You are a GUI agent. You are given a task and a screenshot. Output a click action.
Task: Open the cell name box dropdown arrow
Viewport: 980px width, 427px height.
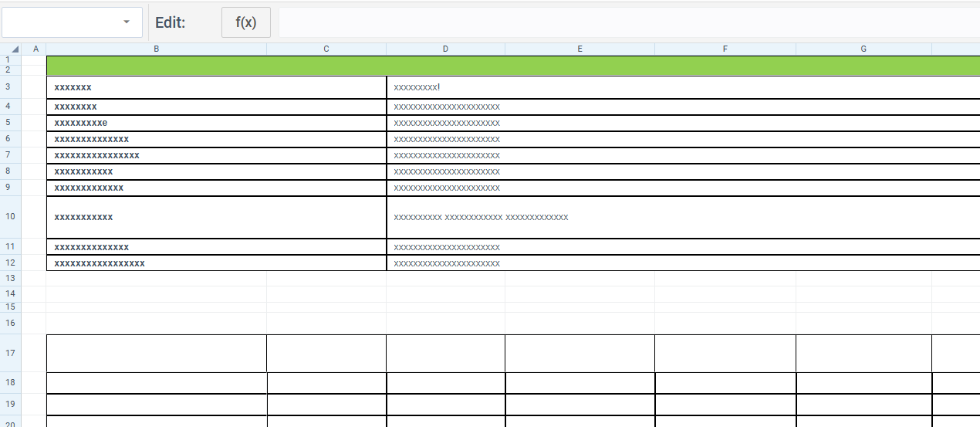coord(127,22)
